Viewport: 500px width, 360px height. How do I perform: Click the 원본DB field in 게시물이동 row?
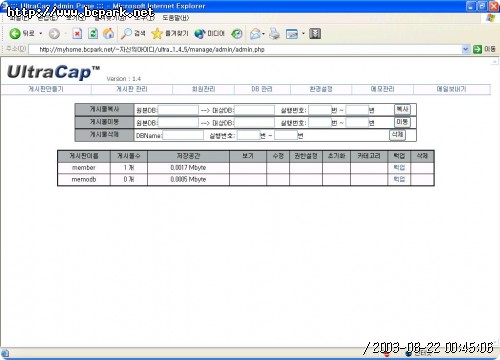click(x=178, y=123)
